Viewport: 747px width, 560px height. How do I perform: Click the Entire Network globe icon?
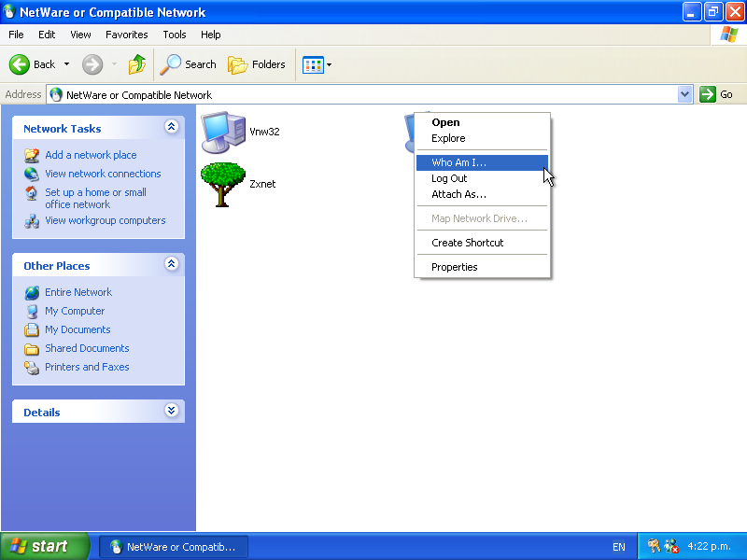[32, 292]
